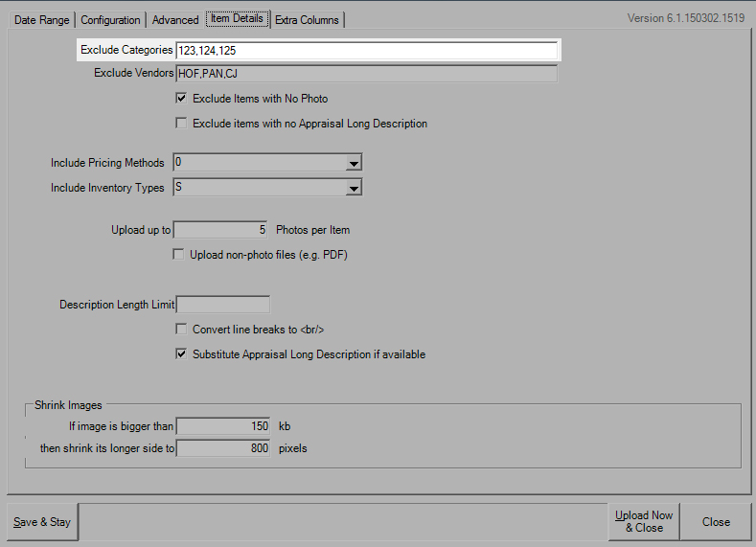
Task: Click the Exclude Categories text field
Action: (x=366, y=50)
